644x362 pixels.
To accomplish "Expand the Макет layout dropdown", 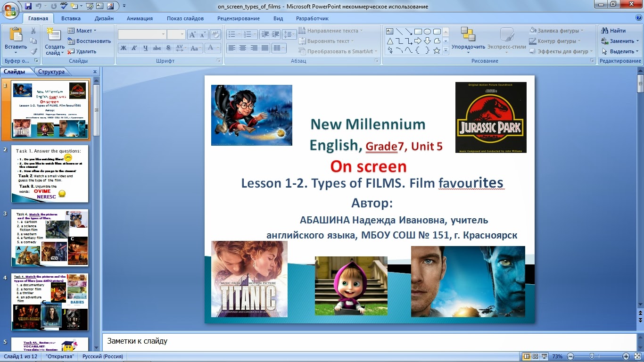I will 82,31.
